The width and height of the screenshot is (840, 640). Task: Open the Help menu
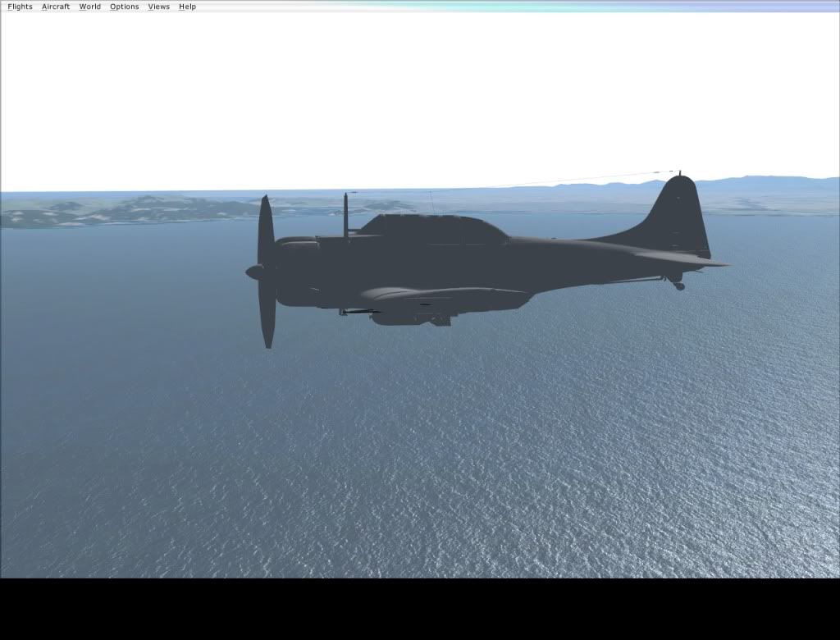pyautogui.click(x=187, y=7)
